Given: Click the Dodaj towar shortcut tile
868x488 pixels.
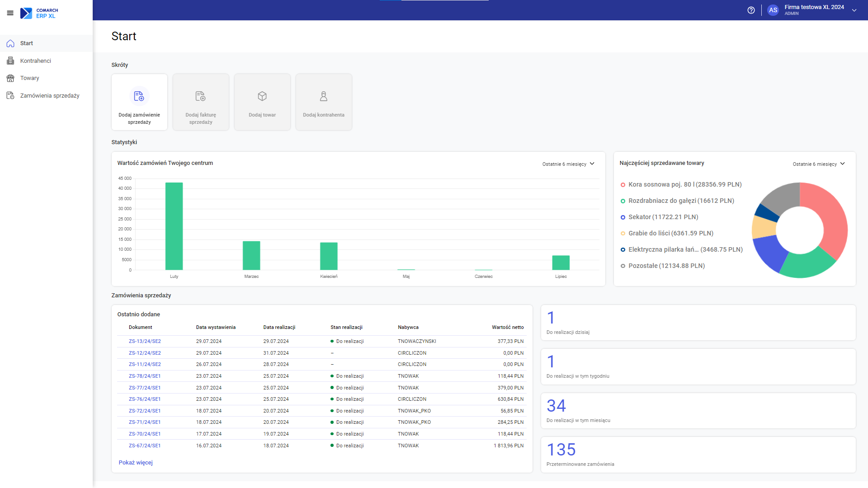Looking at the screenshot, I should click(x=262, y=102).
